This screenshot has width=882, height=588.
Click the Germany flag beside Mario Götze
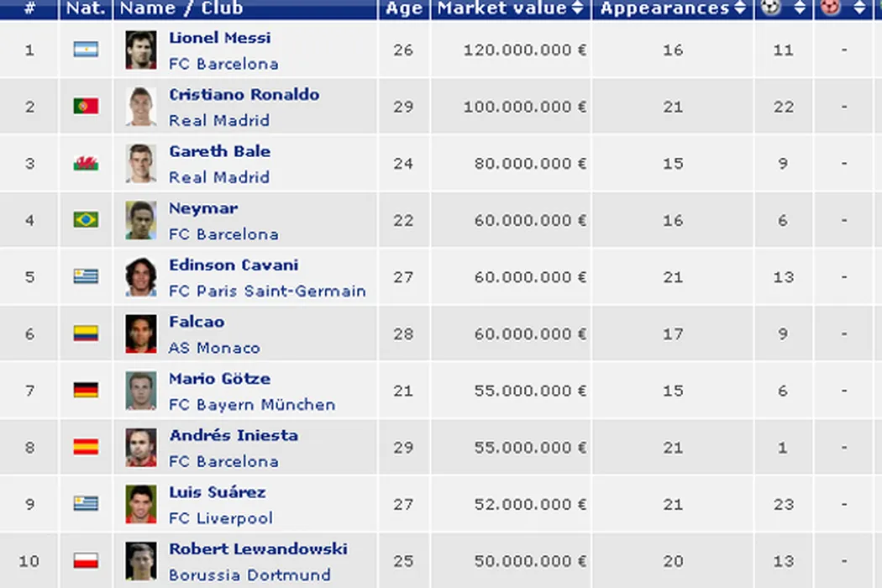tap(86, 390)
